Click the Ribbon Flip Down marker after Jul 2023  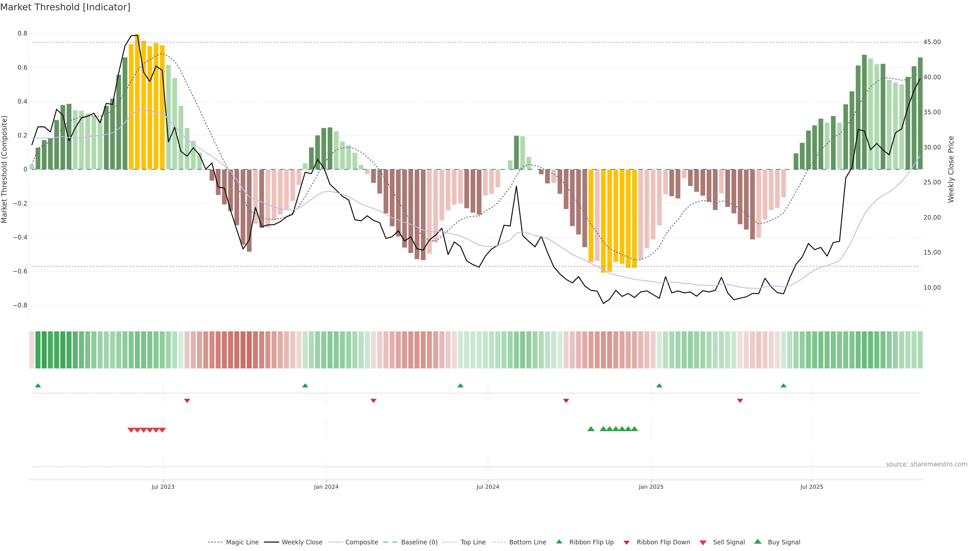click(x=187, y=400)
